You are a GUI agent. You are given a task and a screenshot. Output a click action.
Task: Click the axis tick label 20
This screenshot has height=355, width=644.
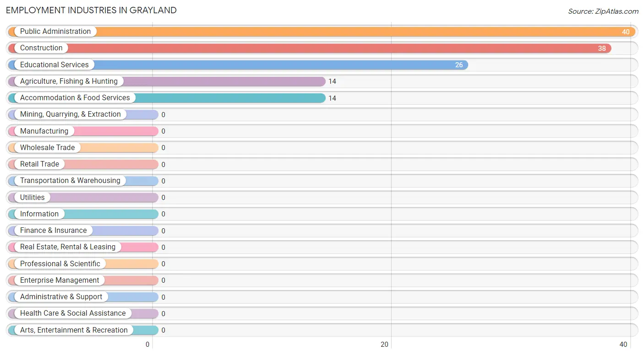click(385, 344)
